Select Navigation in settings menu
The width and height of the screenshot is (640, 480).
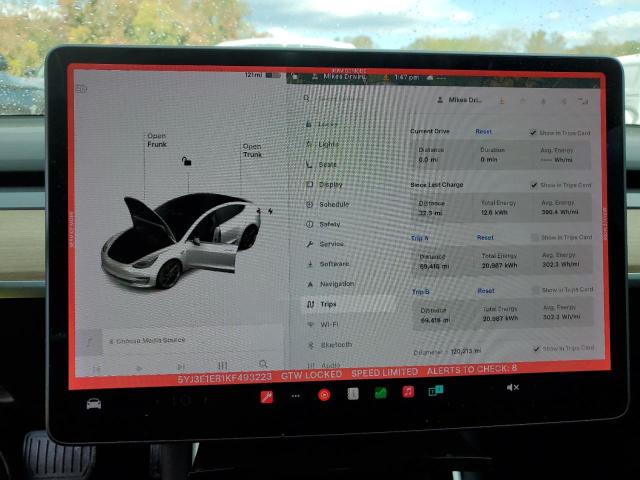[336, 284]
